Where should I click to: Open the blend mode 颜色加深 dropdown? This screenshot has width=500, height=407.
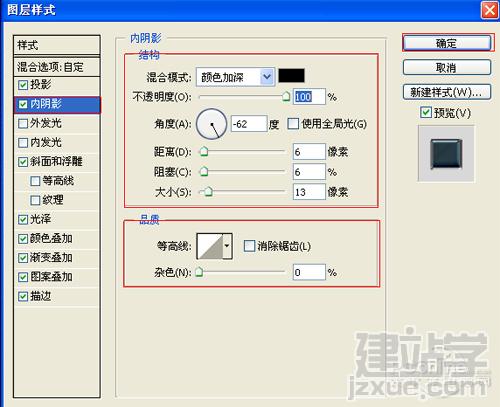(236, 77)
